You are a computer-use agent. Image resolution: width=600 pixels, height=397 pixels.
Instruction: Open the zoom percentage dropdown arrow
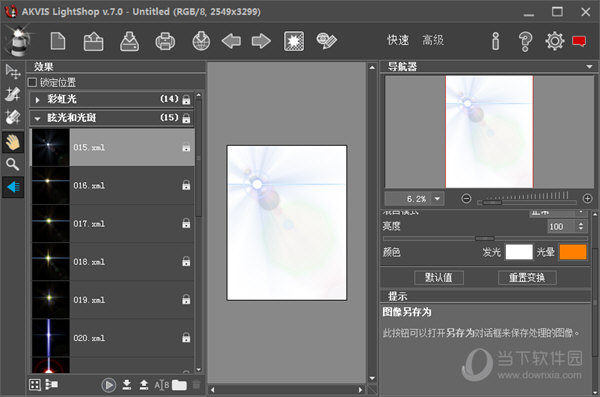click(x=437, y=199)
